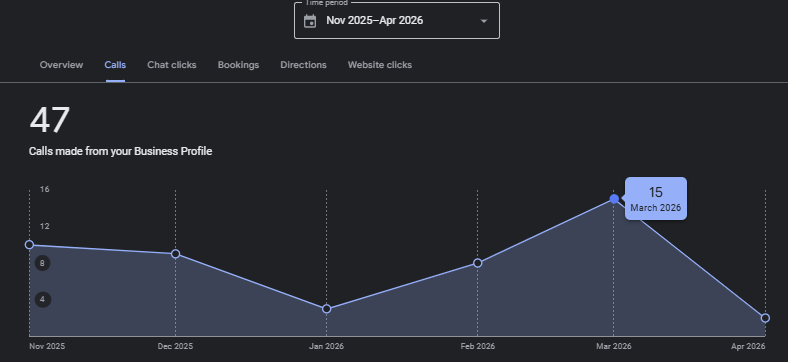788x362 pixels.
Task: Select the Nov 2025–Apr 2026 time period box
Action: click(397, 21)
